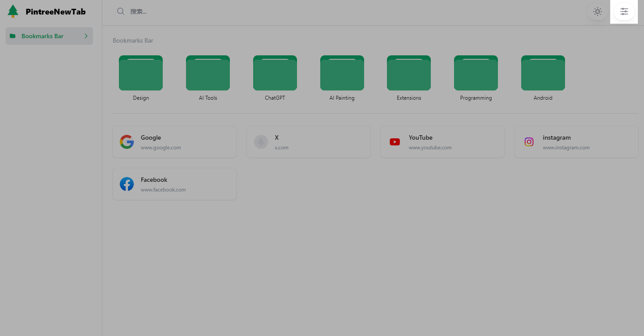Open the AI Painting folder

[x=342, y=73]
